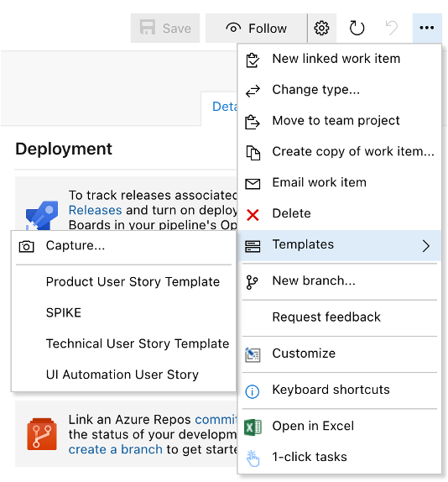Click the refresh circular arrow icon
This screenshot has width=448, height=482.
357,29
